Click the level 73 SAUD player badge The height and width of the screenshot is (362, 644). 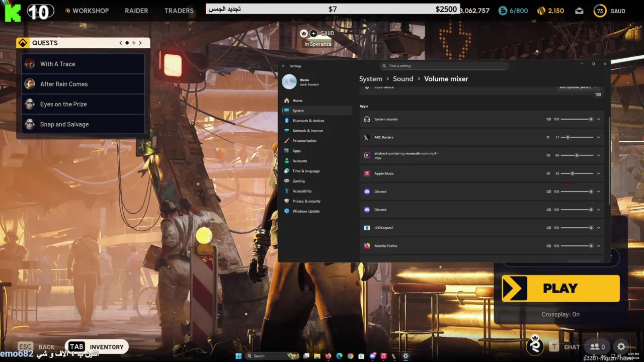click(x=609, y=11)
